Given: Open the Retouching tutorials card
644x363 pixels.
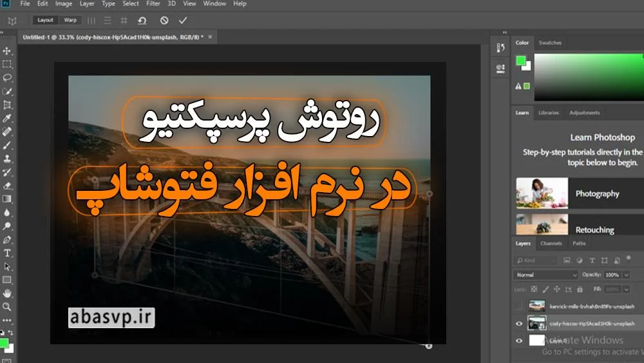Looking at the screenshot, I should [x=580, y=224].
